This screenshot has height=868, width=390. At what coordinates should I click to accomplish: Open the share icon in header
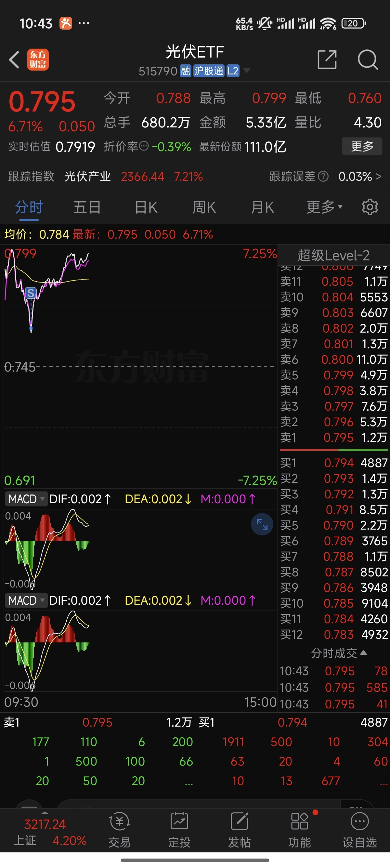point(327,59)
